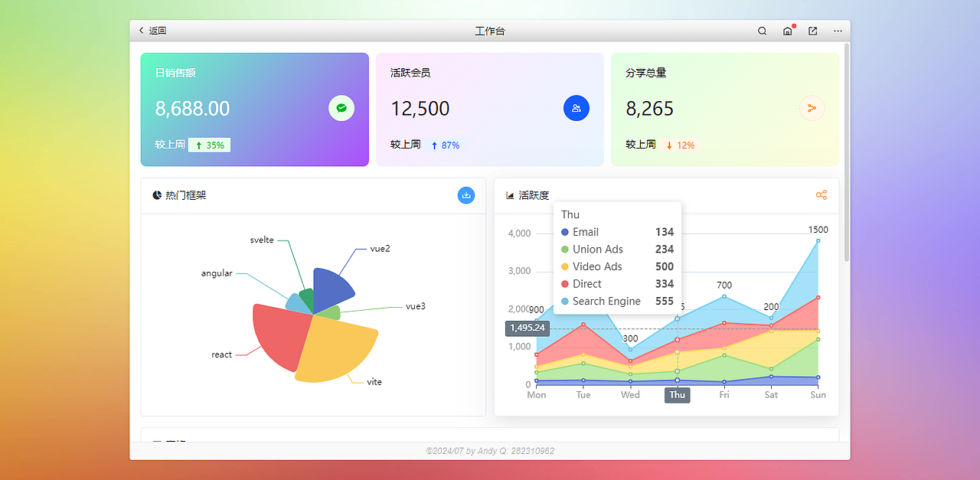The height and width of the screenshot is (480, 980).
Task: Click the pie chart icon beside 热门框架 title
Action: tap(156, 195)
